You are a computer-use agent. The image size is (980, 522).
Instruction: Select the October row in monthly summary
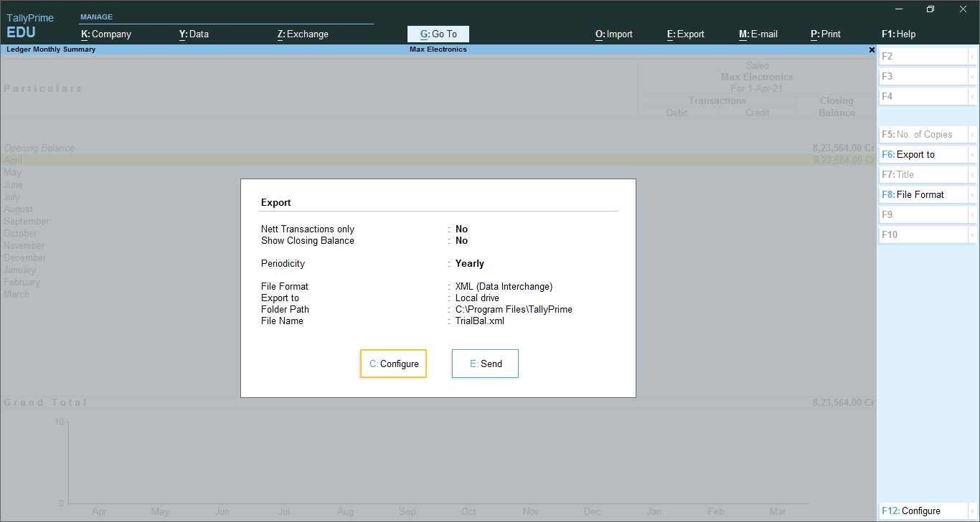click(x=438, y=234)
